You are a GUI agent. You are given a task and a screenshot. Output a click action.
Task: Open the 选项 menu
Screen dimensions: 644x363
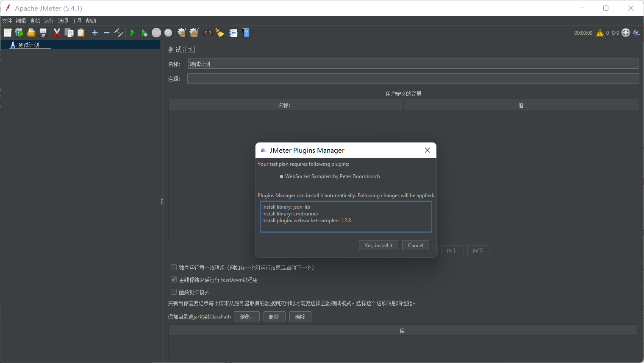point(63,21)
